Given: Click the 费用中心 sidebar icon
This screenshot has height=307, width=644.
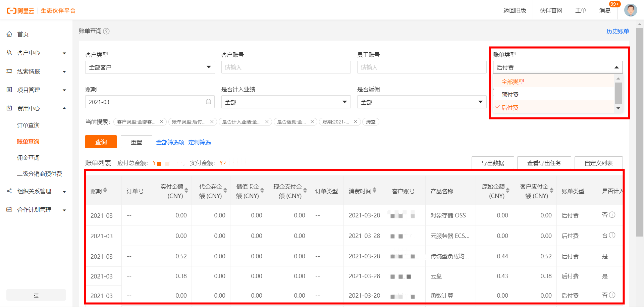Looking at the screenshot, I should tap(9, 108).
